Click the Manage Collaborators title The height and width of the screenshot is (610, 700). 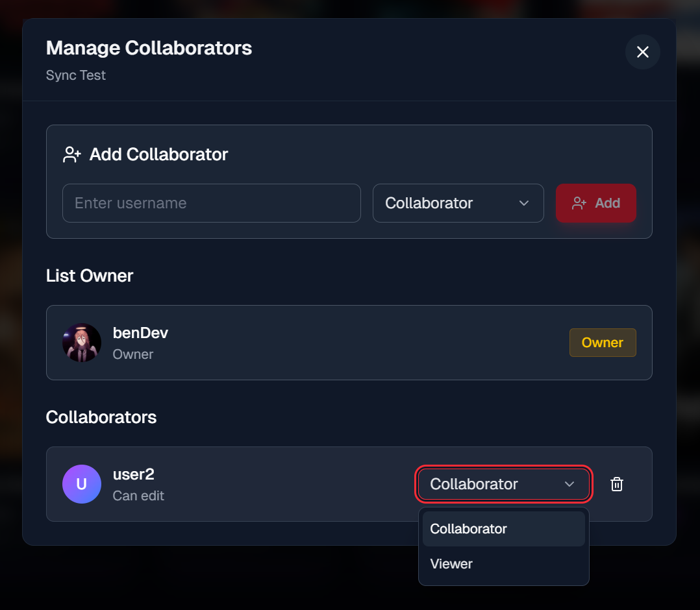[x=149, y=48]
